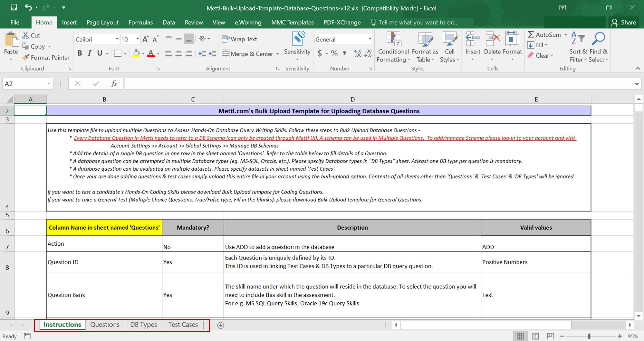Screen dimensions: 644x341
Task: Open the Questions sheet tab
Action: click(x=105, y=325)
